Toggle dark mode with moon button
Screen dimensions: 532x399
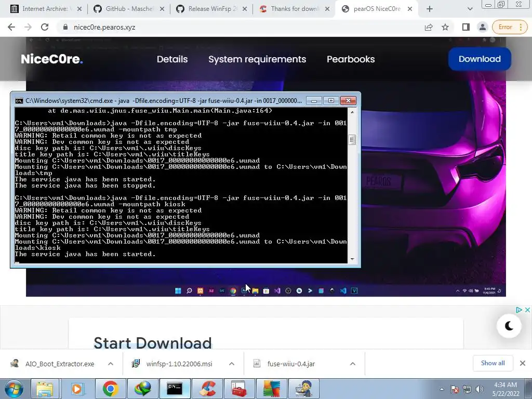509,326
